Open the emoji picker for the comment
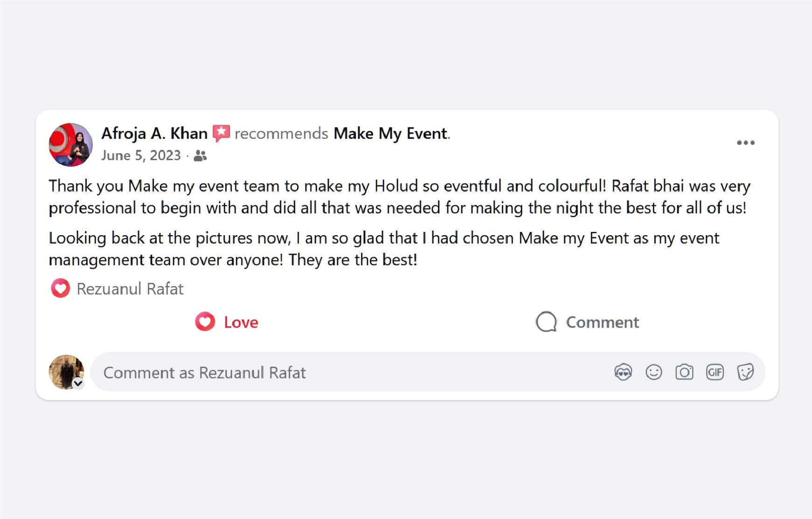The height and width of the screenshot is (519, 812). 653,372
